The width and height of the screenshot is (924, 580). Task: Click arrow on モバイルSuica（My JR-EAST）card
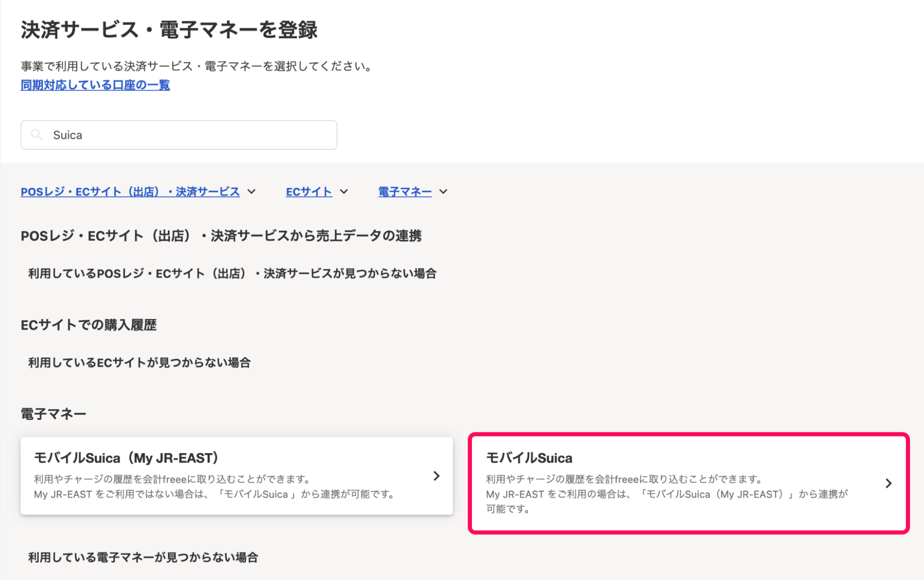pyautogui.click(x=436, y=476)
